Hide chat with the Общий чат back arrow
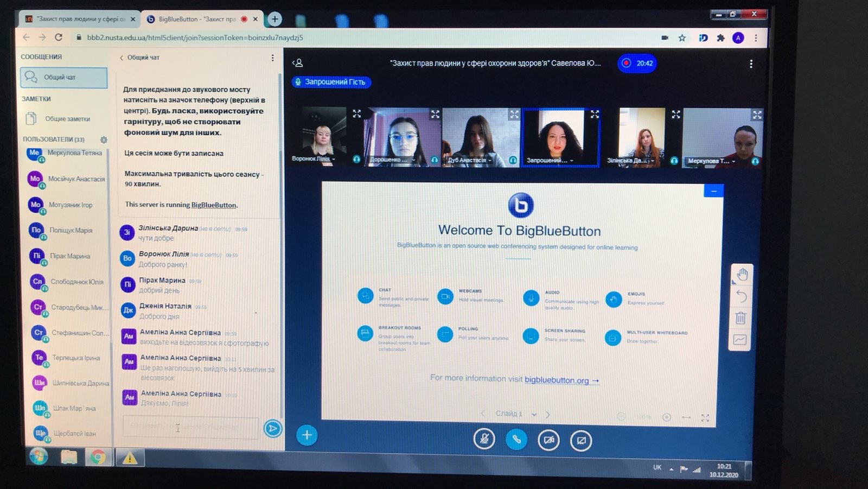Screen dimensions: 868x489 pos(139,57)
